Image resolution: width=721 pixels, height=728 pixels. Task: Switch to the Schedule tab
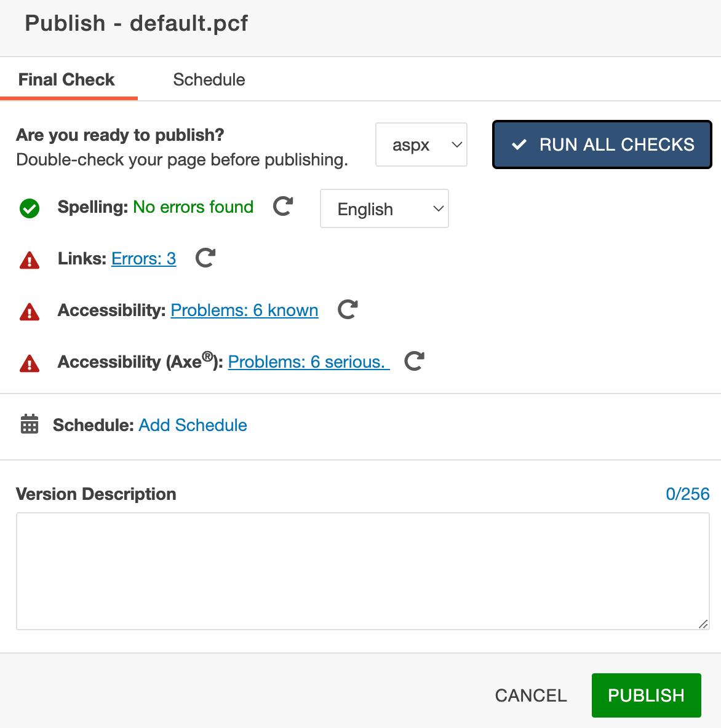click(209, 79)
